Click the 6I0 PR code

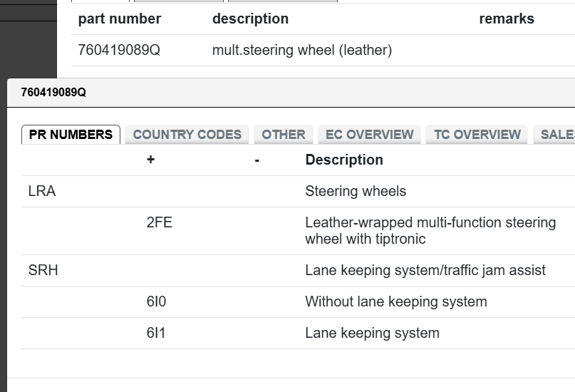pyautogui.click(x=156, y=302)
